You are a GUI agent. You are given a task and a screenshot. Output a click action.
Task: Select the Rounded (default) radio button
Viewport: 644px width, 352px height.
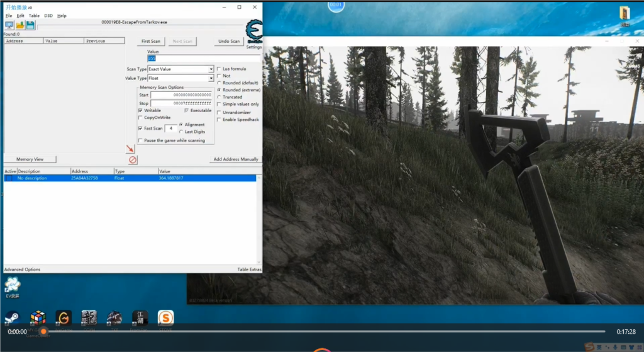tap(219, 82)
